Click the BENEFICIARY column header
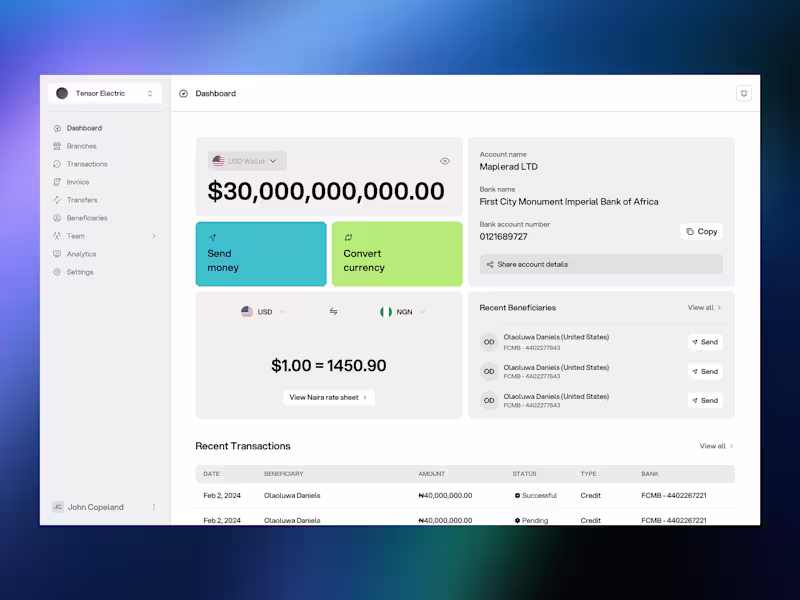 (284, 474)
